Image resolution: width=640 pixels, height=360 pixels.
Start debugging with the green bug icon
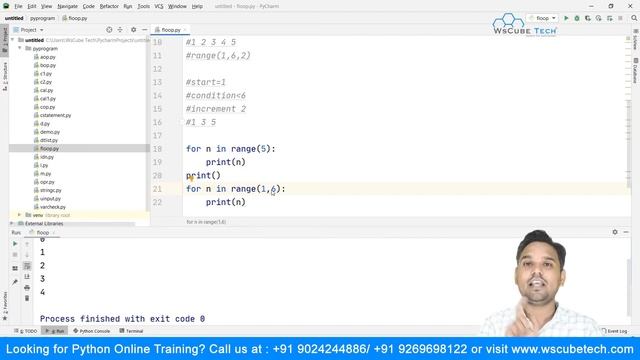pos(577,18)
